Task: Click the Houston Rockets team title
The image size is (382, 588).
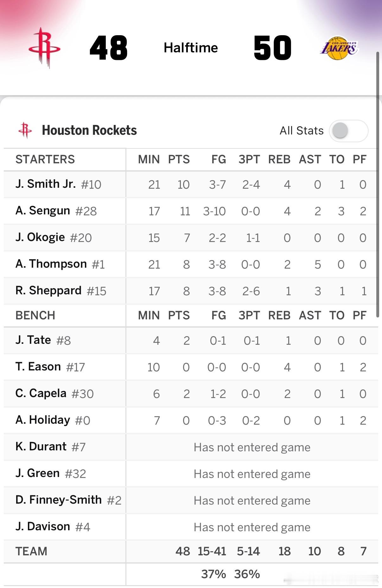Action: point(89,130)
